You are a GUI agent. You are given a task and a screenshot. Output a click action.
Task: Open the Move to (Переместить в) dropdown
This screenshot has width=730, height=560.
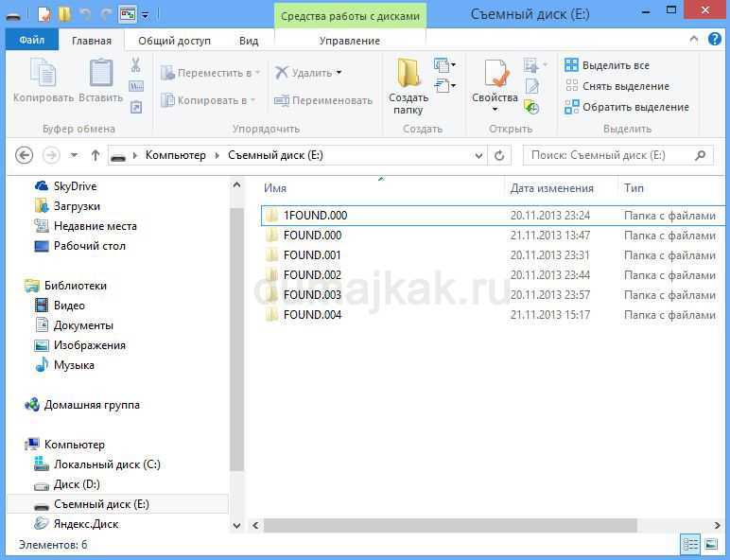tap(210, 73)
